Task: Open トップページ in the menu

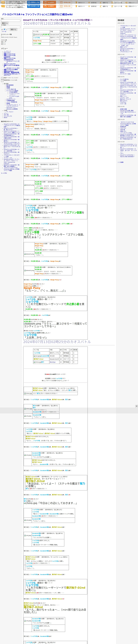Action: [x=7, y=51]
